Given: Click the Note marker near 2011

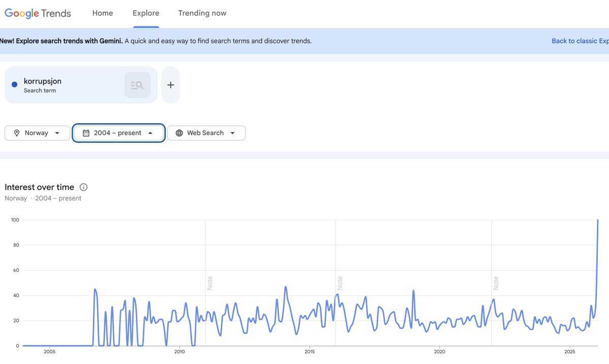Looking at the screenshot, I should click(210, 283).
